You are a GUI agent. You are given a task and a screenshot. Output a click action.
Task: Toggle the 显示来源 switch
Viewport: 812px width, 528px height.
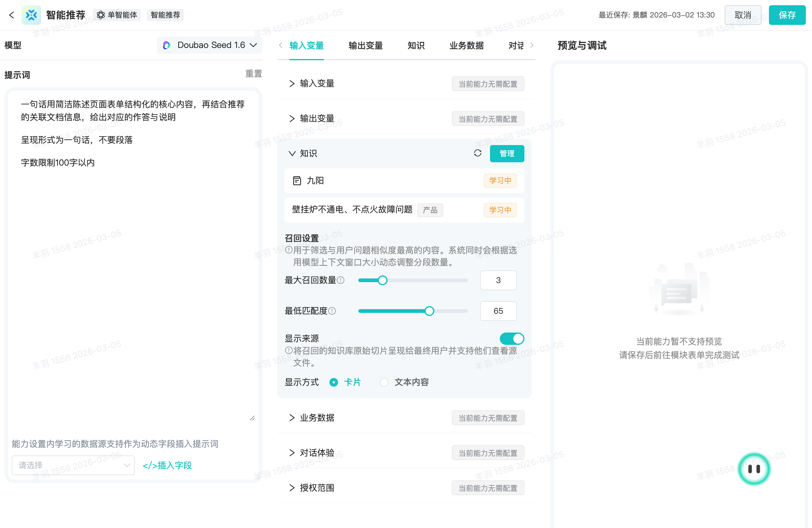coord(511,338)
